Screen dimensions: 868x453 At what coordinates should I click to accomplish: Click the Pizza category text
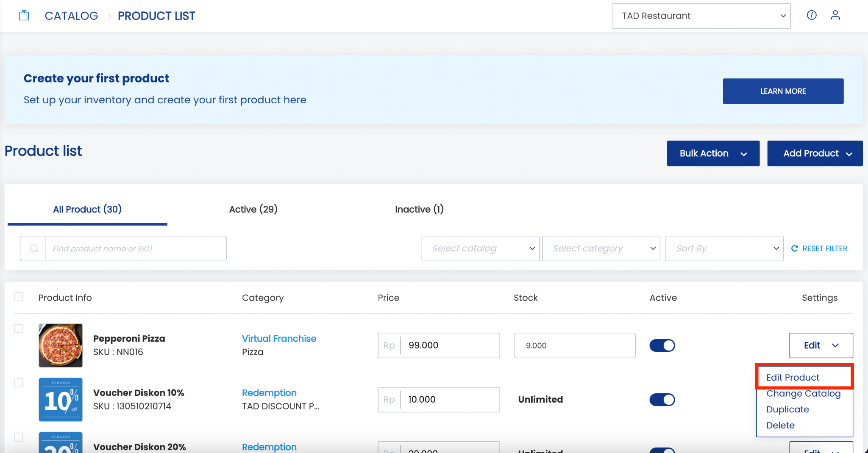click(253, 352)
